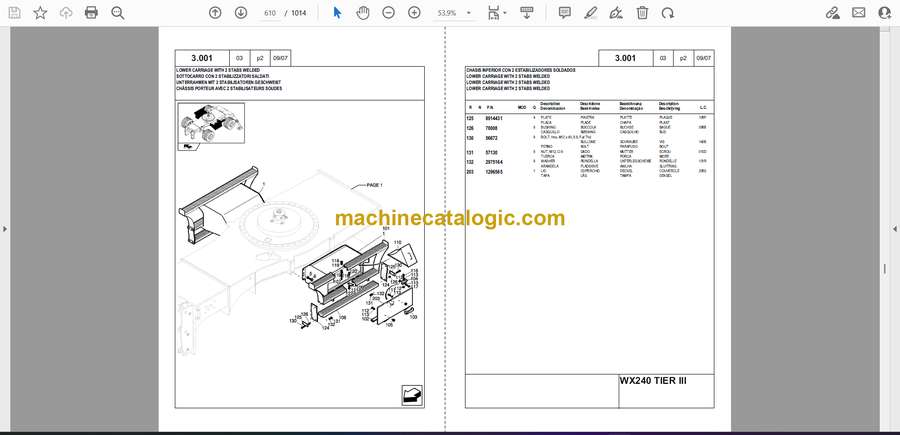The width and height of the screenshot is (900, 435).
Task: Zoom in with the plus circle icon
Action: pos(414,13)
